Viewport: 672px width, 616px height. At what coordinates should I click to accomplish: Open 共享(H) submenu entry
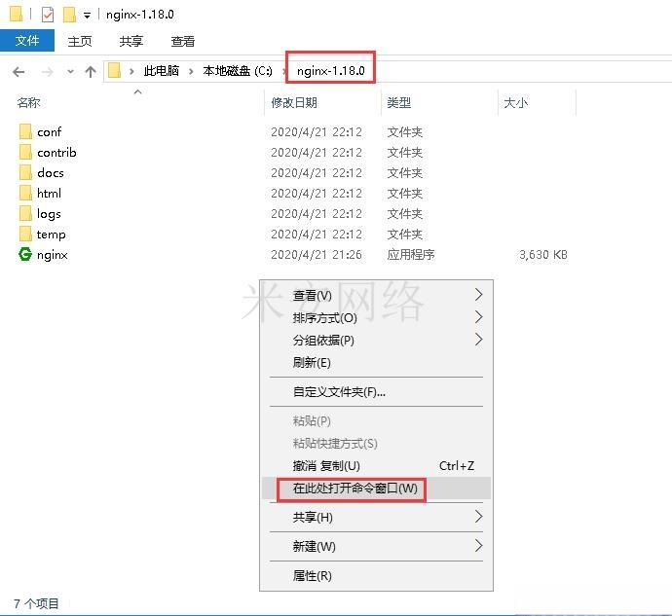click(376, 518)
